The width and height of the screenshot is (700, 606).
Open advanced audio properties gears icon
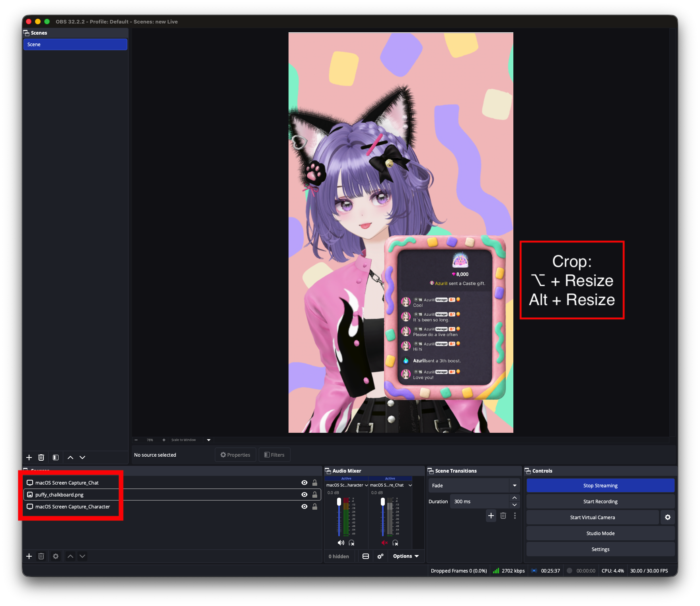pos(380,556)
